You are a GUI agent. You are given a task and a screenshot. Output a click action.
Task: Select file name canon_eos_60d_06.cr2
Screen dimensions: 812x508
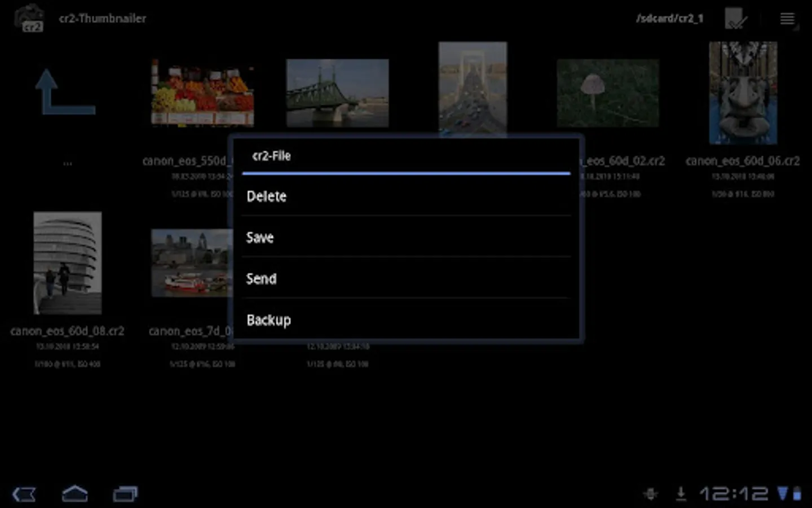pos(743,161)
